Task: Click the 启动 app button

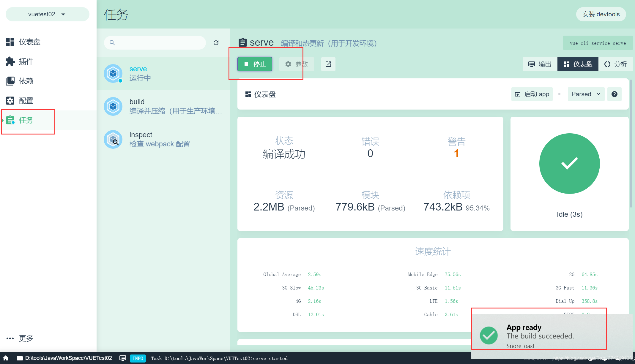Action: click(532, 94)
